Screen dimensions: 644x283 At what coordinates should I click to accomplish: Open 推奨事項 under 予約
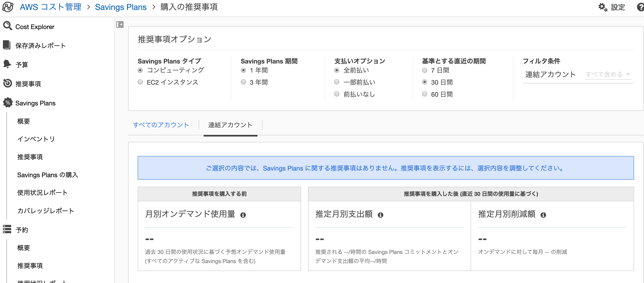tap(30, 266)
